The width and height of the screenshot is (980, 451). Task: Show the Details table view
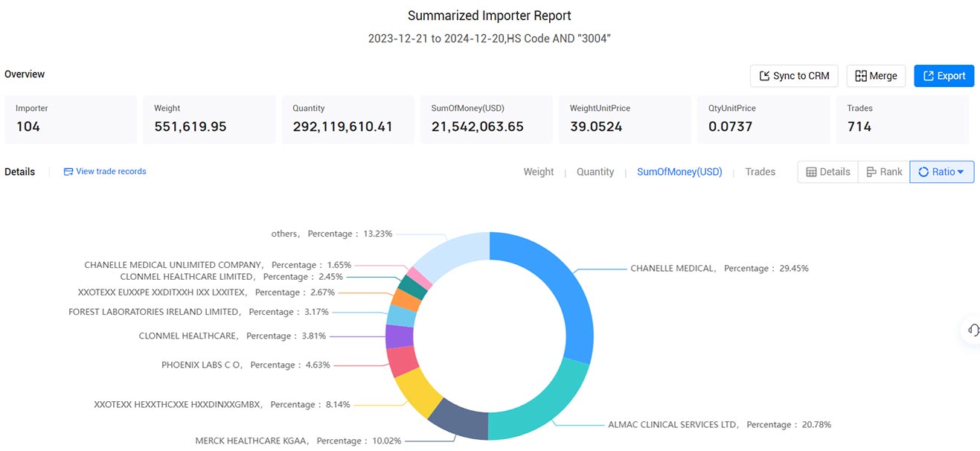pos(827,172)
